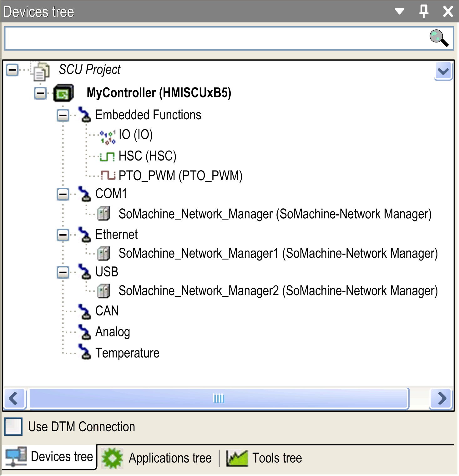This screenshot has width=459, height=476.
Task: Click the IO function icon
Action: [x=108, y=137]
